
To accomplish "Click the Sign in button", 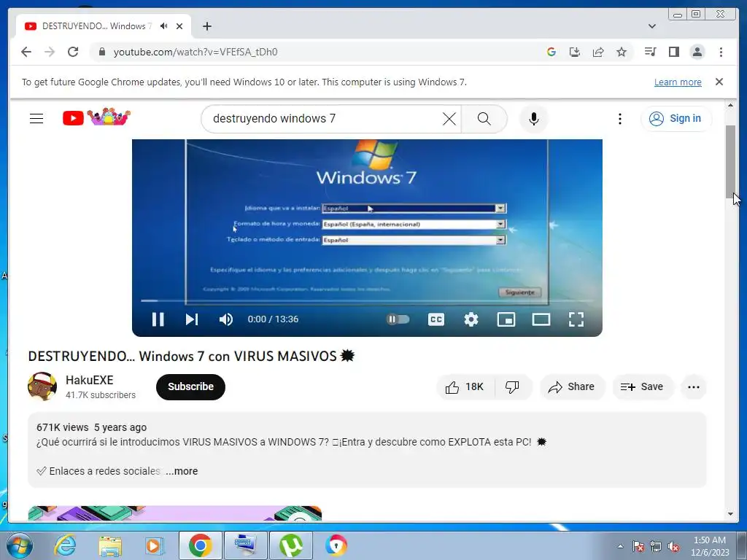I will [676, 119].
